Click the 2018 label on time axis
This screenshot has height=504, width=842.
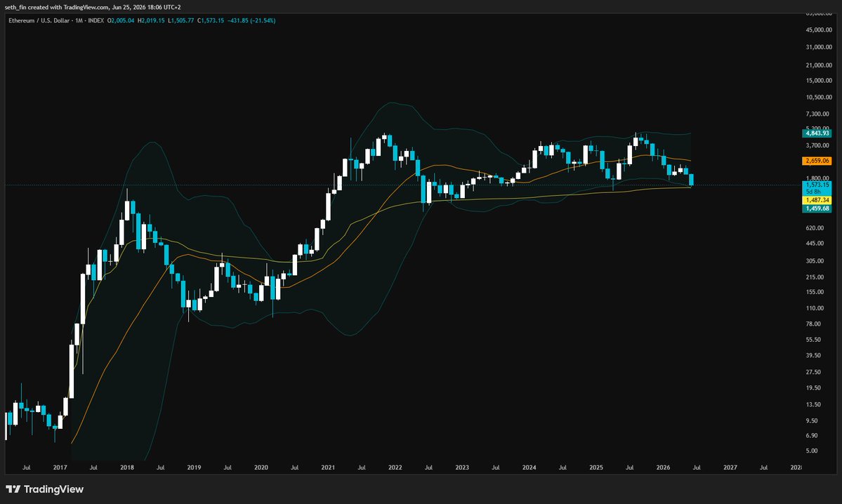(126, 467)
